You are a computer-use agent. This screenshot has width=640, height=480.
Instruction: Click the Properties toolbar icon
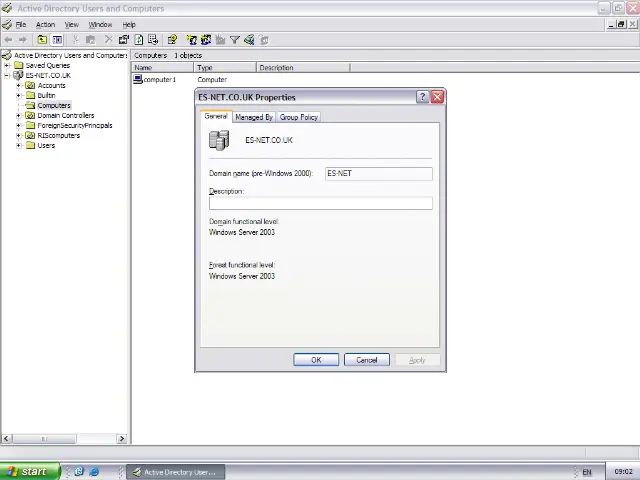(x=124, y=40)
